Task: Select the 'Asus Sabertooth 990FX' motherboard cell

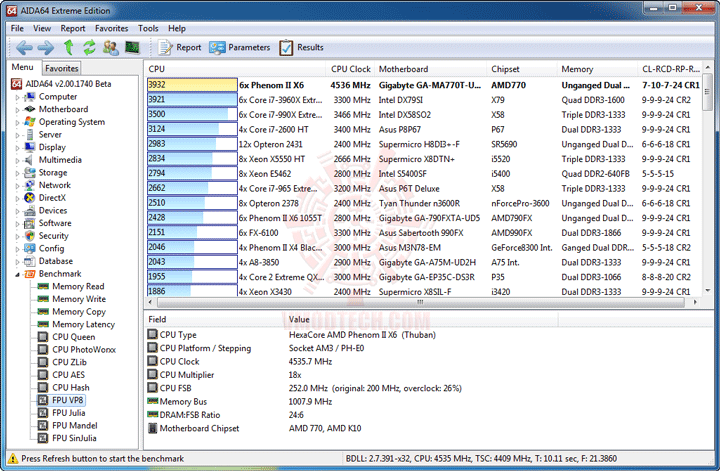Action: point(421,233)
